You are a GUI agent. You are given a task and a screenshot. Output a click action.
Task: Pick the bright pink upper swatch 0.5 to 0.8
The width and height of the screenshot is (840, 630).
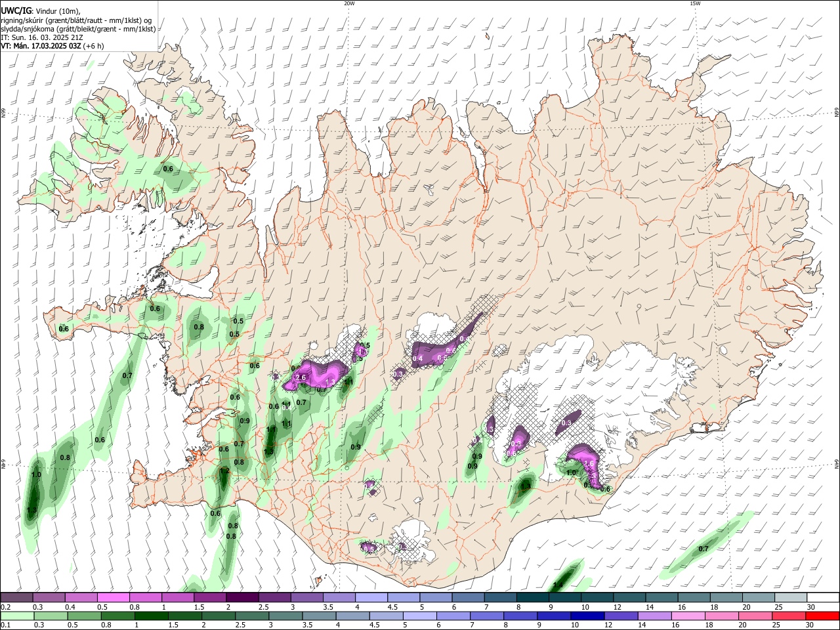click(x=113, y=598)
